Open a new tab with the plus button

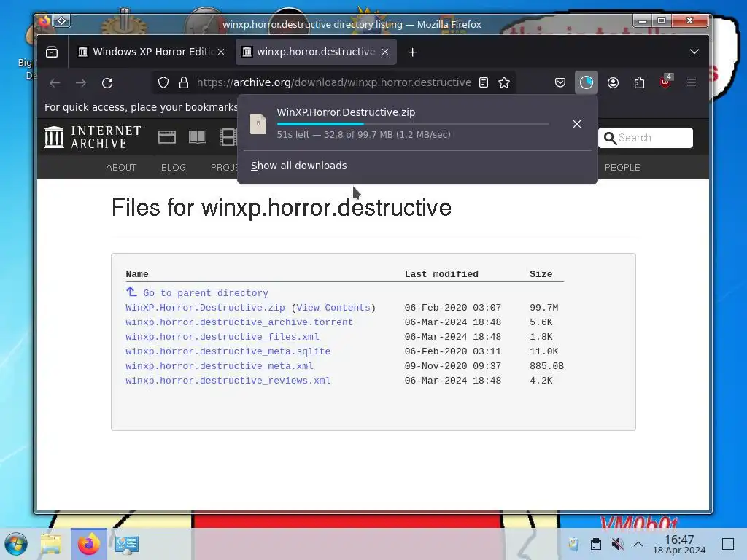point(413,52)
